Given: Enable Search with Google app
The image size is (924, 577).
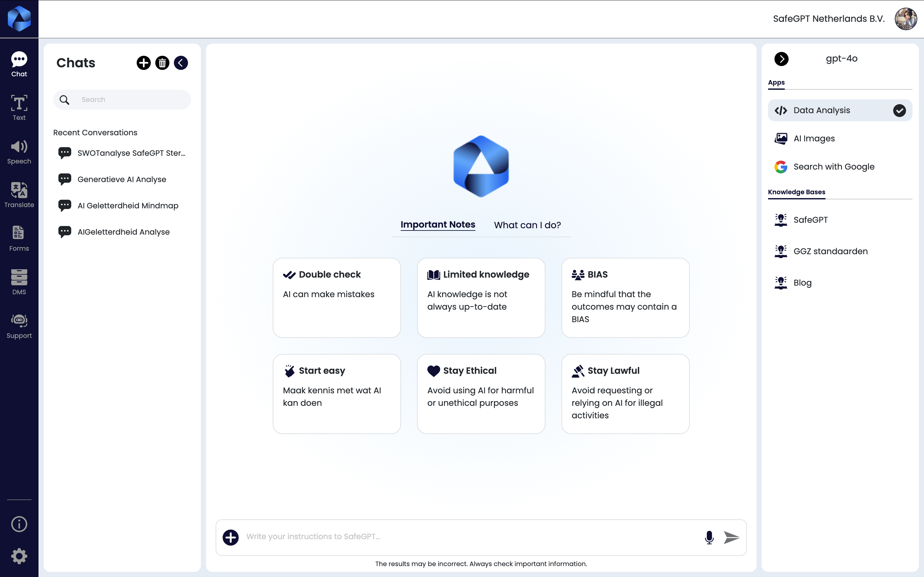Looking at the screenshot, I should 834,167.
